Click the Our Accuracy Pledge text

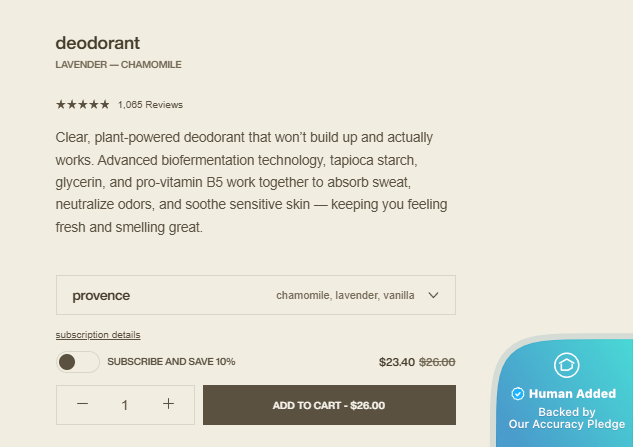tap(566, 424)
